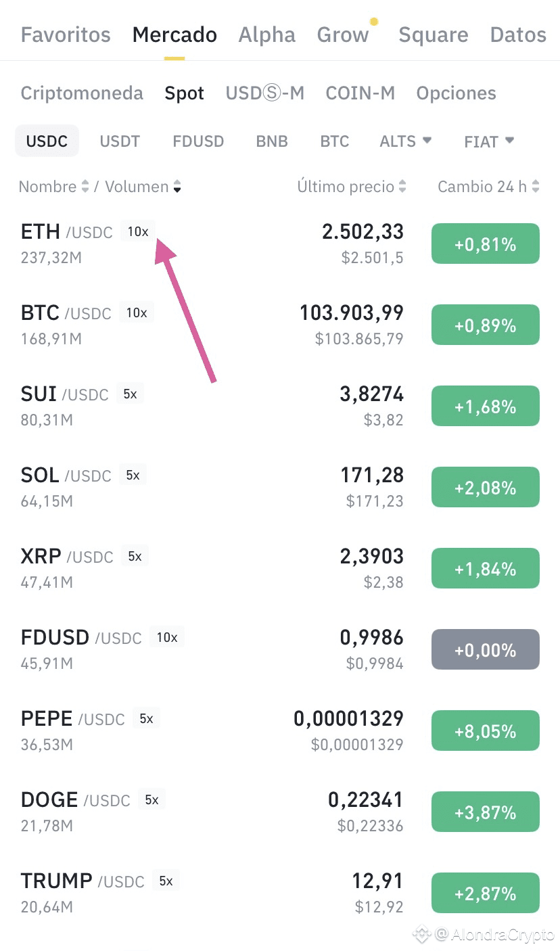Expand the FIAT dropdown
This screenshot has width=560, height=951.
489,141
